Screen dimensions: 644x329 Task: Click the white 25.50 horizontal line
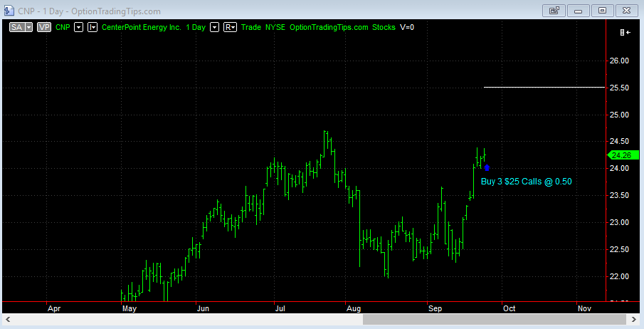544,87
